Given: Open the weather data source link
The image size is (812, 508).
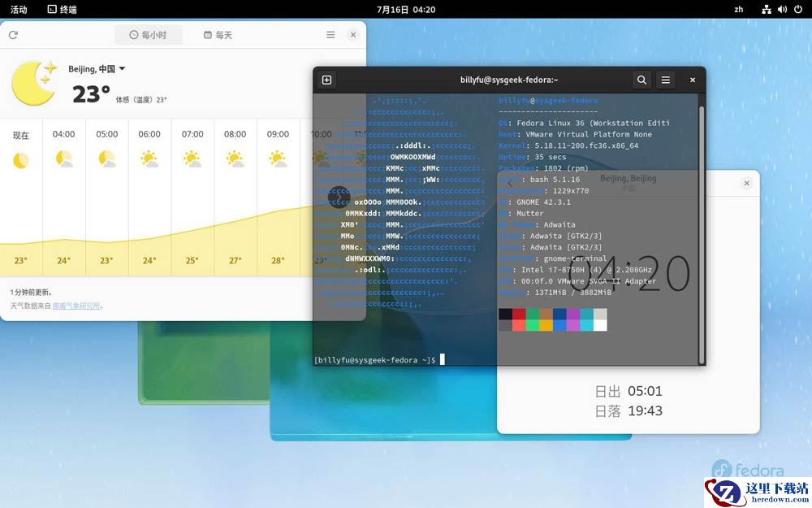Looking at the screenshot, I should 76,306.
